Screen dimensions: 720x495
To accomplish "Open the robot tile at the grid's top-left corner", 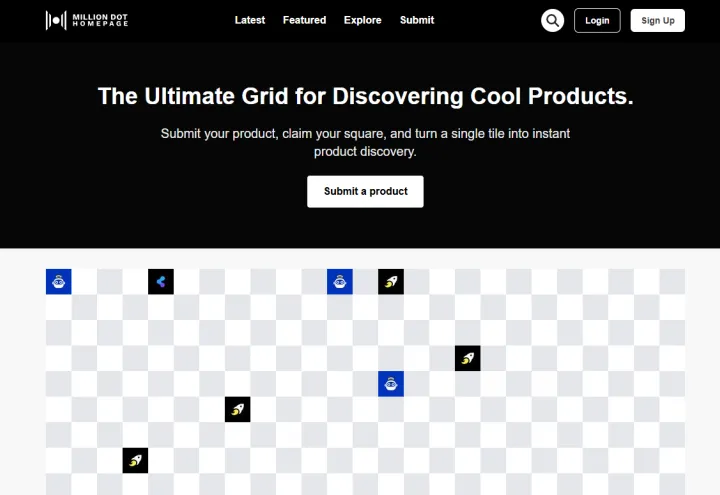I will (x=59, y=281).
